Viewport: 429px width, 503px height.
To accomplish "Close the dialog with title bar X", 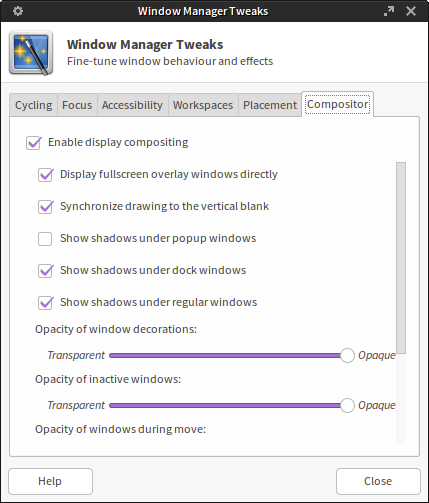I will pyautogui.click(x=411, y=11).
